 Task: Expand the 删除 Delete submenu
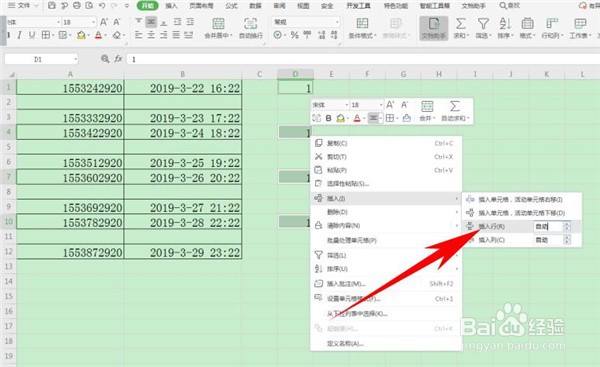click(386, 212)
